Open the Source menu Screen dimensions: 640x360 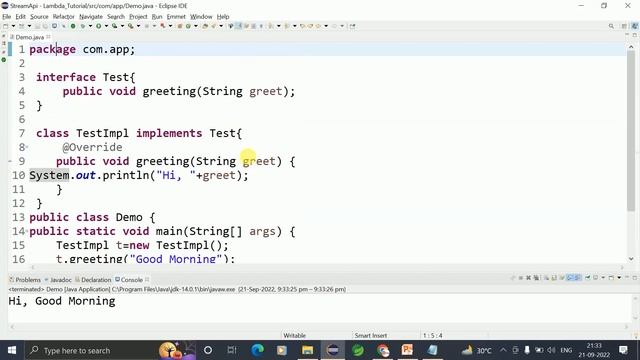click(x=39, y=17)
